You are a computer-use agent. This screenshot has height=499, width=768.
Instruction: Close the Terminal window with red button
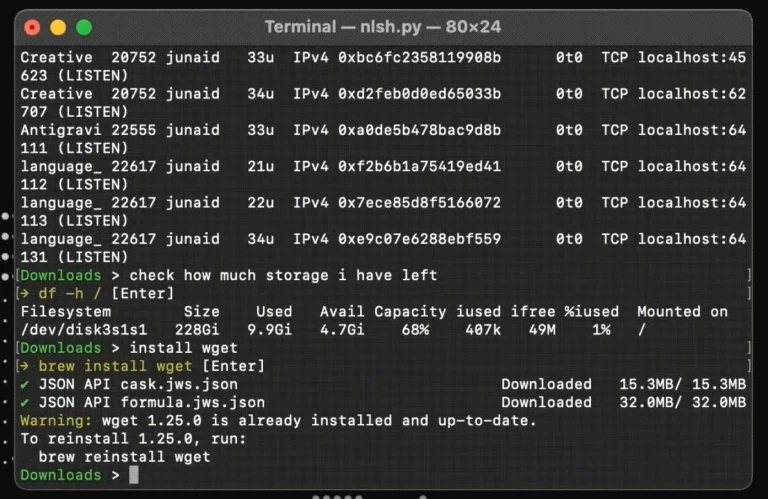coord(32,27)
